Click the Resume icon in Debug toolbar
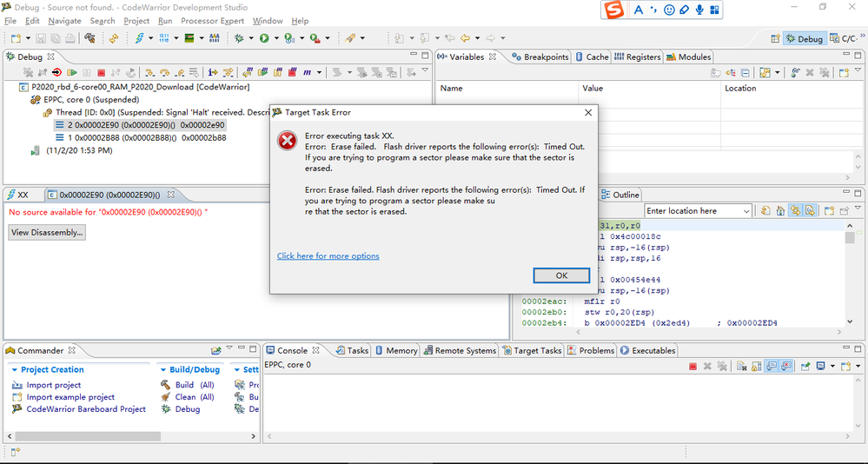This screenshot has height=464, width=868. click(x=71, y=72)
